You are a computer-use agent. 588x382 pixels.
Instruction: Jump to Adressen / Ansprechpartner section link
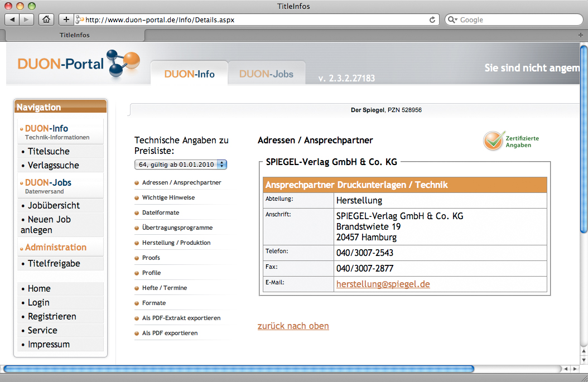pos(181,182)
